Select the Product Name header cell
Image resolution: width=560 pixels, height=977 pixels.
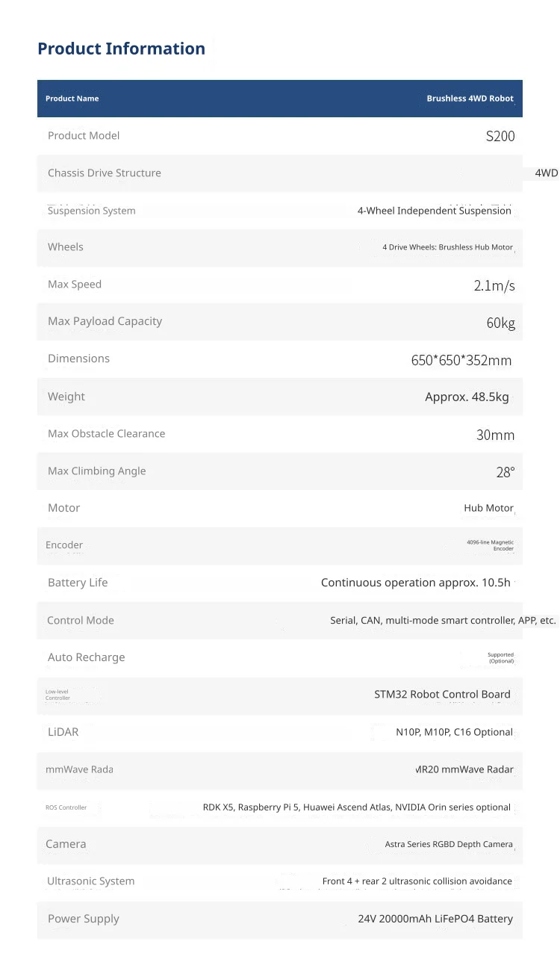(72, 99)
